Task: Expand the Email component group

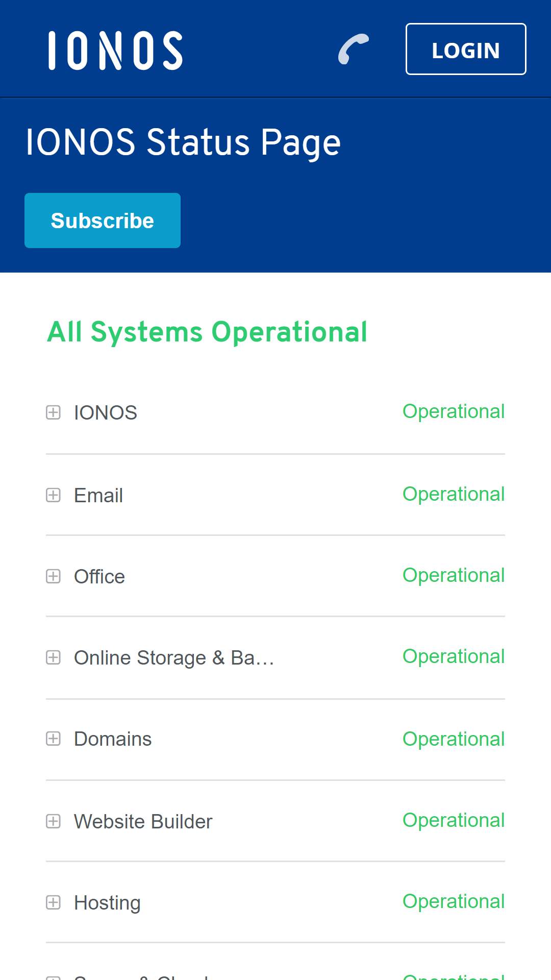Action: pos(53,495)
